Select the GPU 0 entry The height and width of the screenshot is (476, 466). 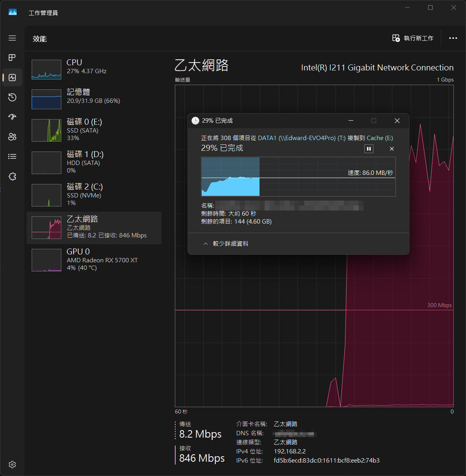(94, 260)
